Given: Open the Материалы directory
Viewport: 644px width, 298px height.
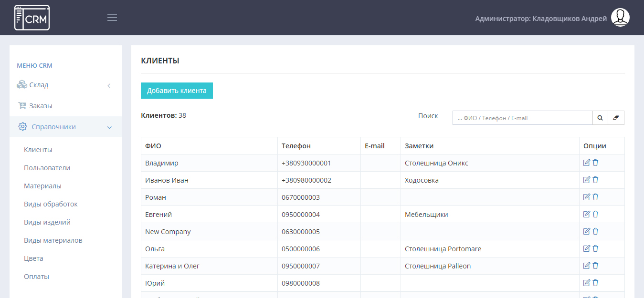Looking at the screenshot, I should [42, 186].
